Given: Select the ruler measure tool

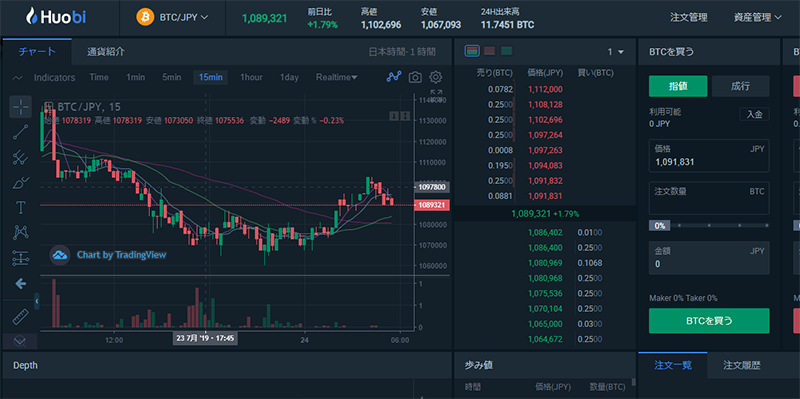Looking at the screenshot, I should (20, 317).
